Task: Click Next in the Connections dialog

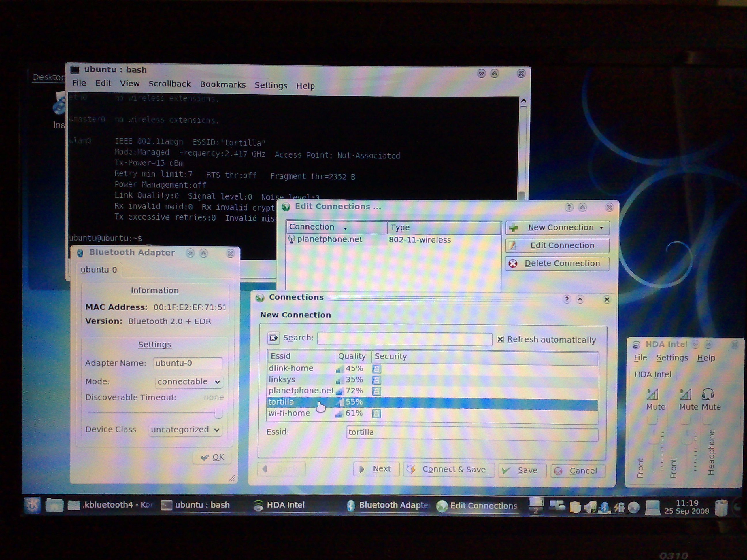Action: coord(377,469)
